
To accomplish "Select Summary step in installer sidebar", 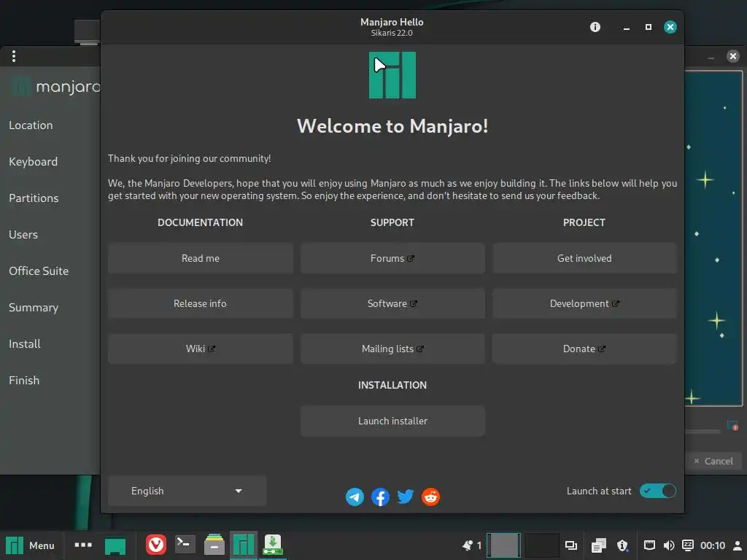I will click(x=34, y=308).
